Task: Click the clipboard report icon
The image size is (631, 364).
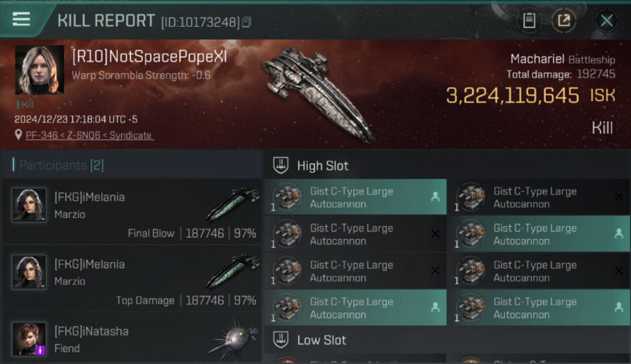Action: point(529,21)
